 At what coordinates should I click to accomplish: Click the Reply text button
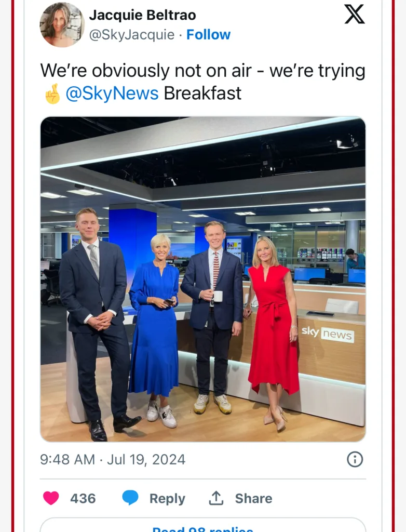tap(167, 498)
